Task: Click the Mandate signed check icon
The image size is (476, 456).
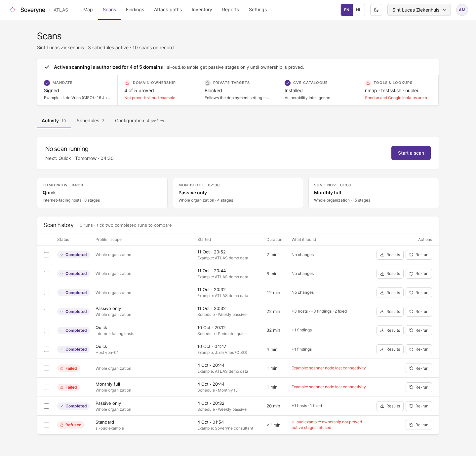Action: click(47, 83)
